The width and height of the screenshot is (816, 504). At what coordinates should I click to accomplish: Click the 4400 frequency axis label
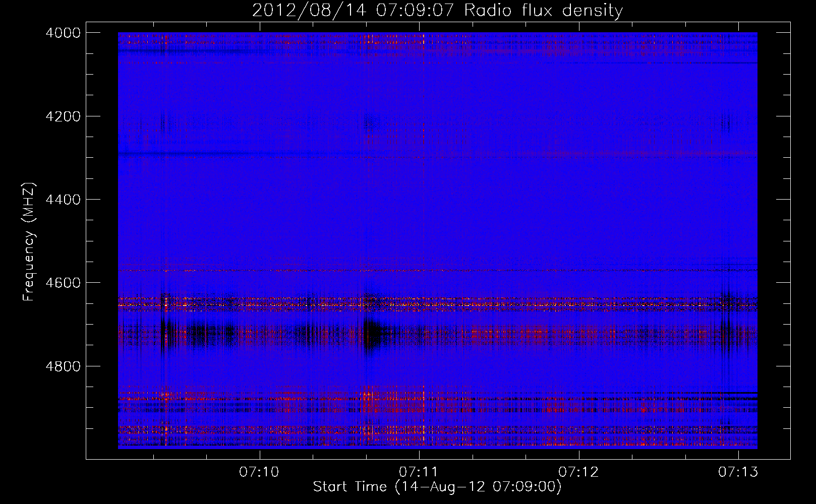(63, 200)
